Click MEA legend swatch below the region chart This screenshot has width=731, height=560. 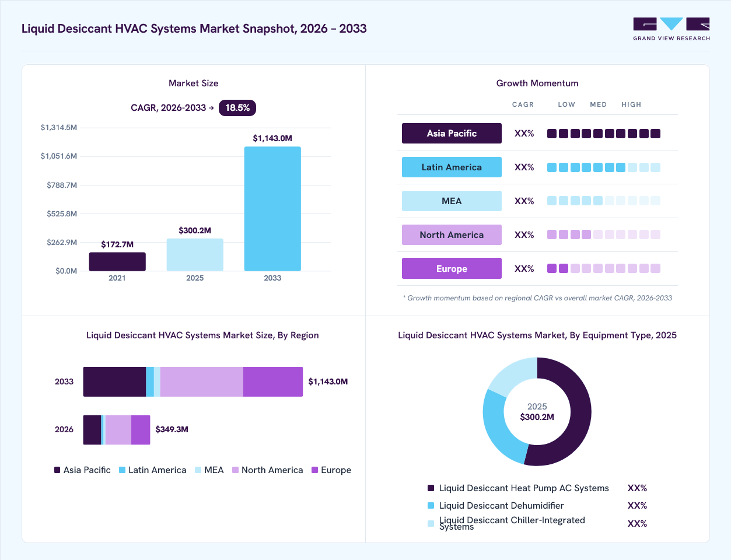[x=198, y=470]
